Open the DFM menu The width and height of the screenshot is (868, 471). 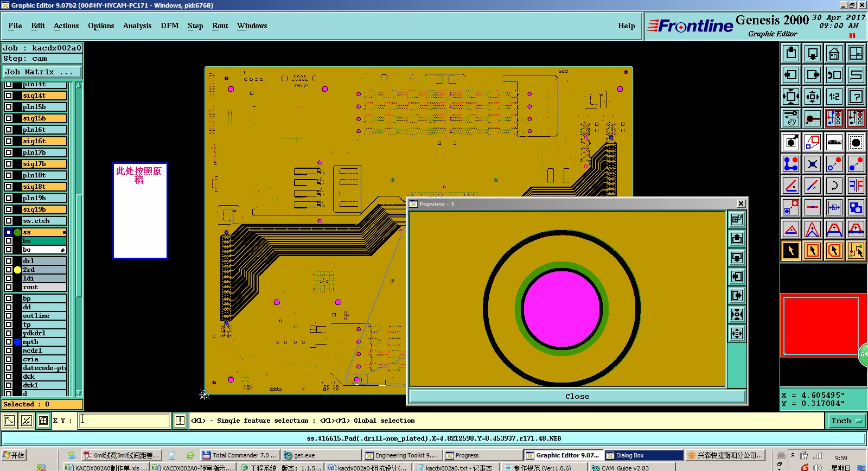pyautogui.click(x=170, y=26)
